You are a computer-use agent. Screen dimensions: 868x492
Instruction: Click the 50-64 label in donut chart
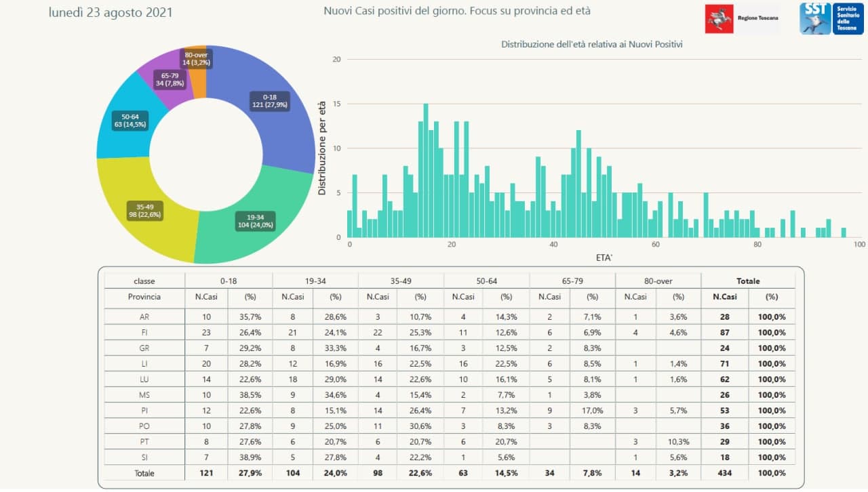(x=130, y=121)
